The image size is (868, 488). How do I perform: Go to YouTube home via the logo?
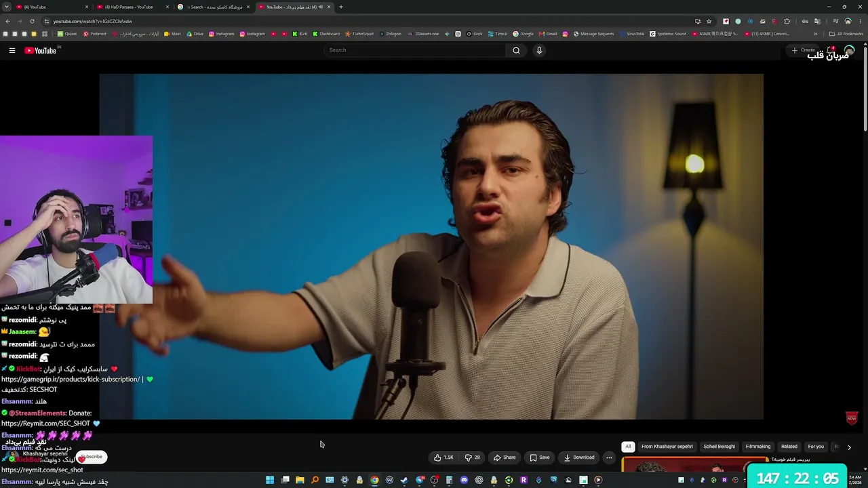point(41,50)
